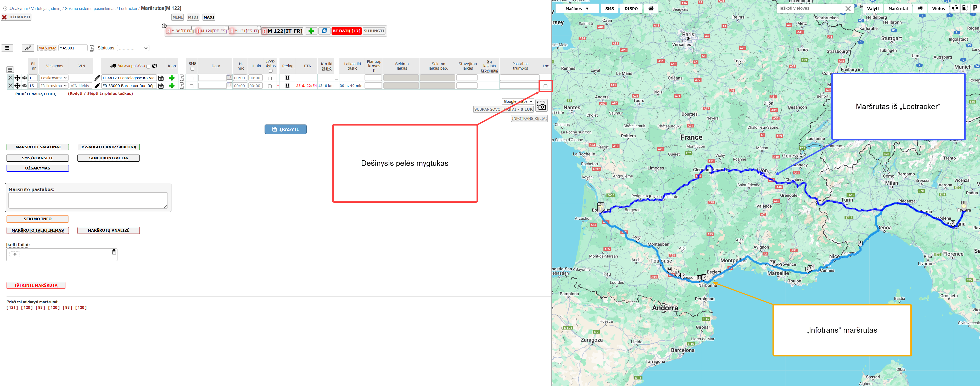Image resolution: width=980 pixels, height=386 pixels.
Task: Toggle the eye icon on row 1
Action: (x=24, y=78)
